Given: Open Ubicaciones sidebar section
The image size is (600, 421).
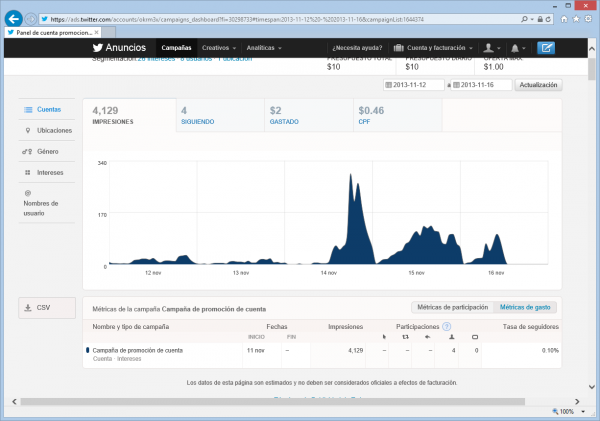Looking at the screenshot, I should tap(47, 131).
